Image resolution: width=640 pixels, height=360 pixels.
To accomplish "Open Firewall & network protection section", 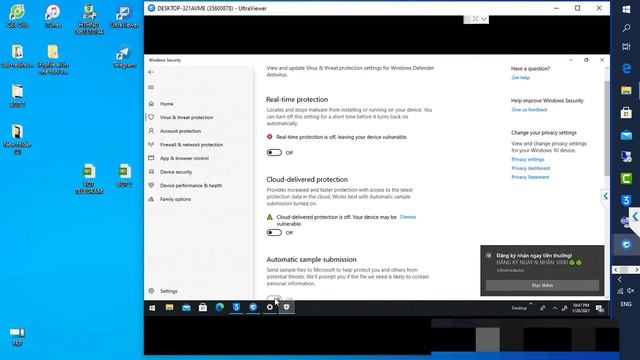I will (x=191, y=144).
